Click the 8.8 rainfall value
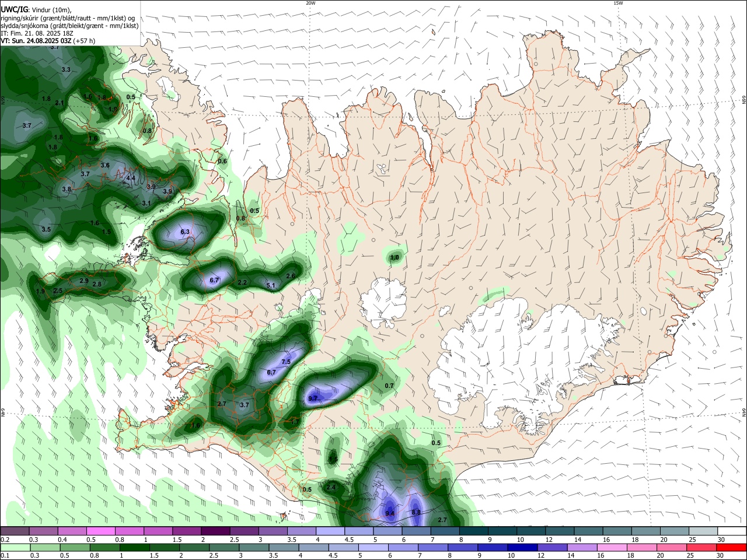 416,512
